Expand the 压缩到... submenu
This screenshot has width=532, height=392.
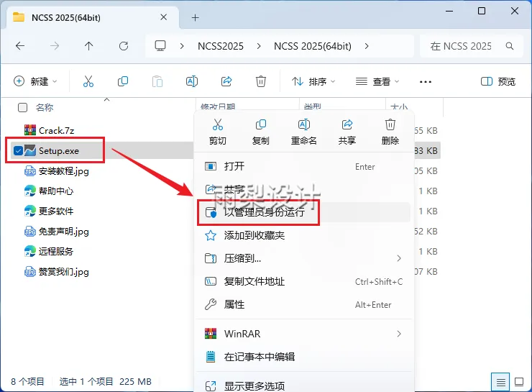pyautogui.click(x=399, y=259)
